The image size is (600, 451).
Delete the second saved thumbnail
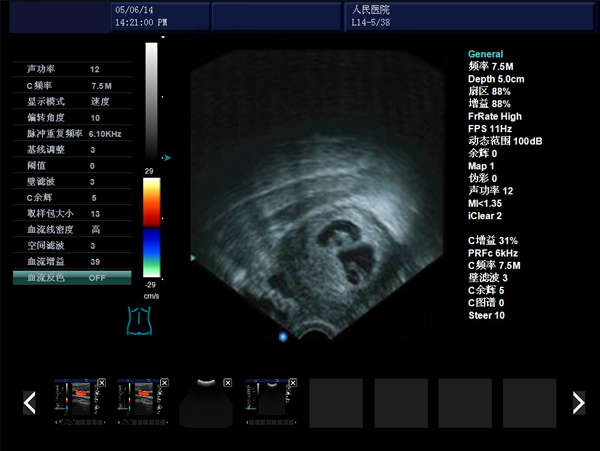pyautogui.click(x=165, y=383)
